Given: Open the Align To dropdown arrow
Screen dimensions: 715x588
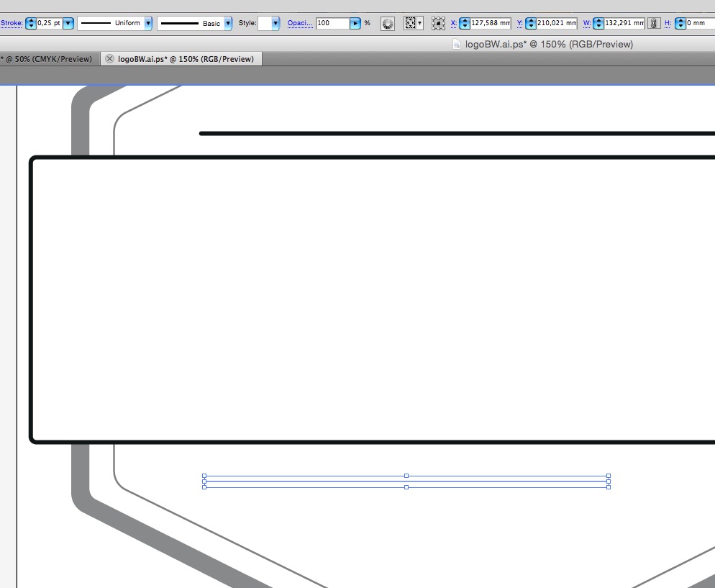Looking at the screenshot, I should click(x=420, y=23).
